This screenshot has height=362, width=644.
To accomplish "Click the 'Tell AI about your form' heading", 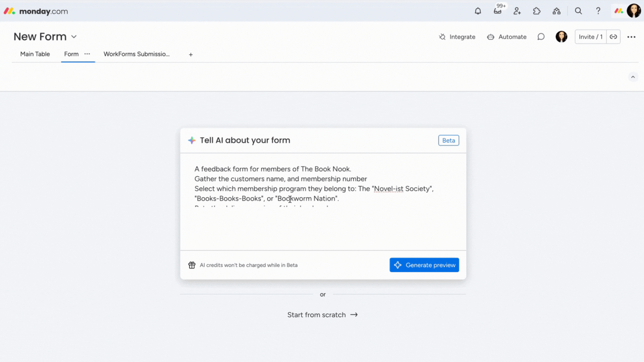I will click(245, 140).
